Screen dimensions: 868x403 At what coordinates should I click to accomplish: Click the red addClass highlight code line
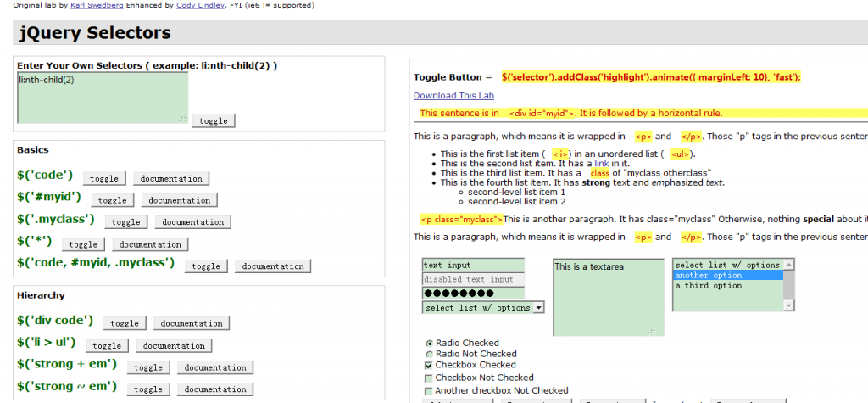pyautogui.click(x=652, y=77)
